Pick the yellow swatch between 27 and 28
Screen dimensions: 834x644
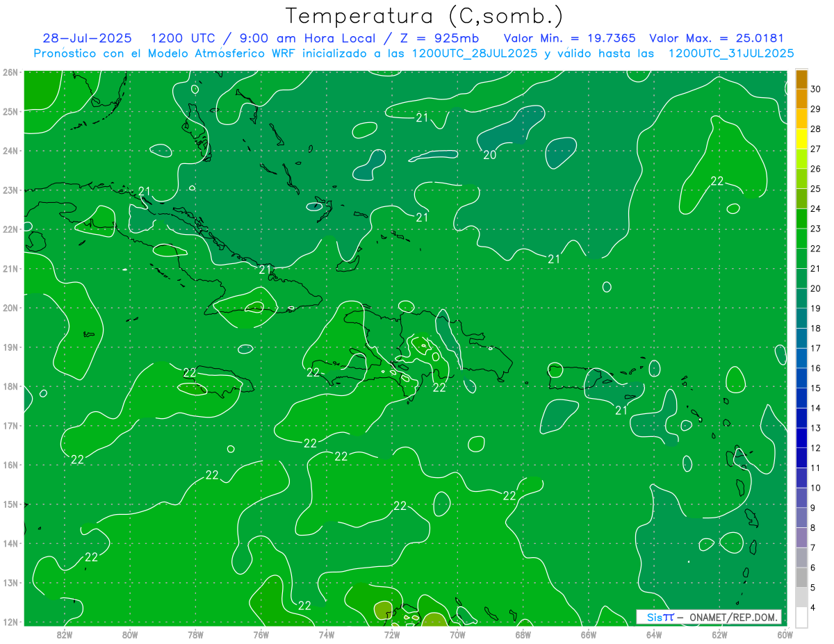point(802,139)
